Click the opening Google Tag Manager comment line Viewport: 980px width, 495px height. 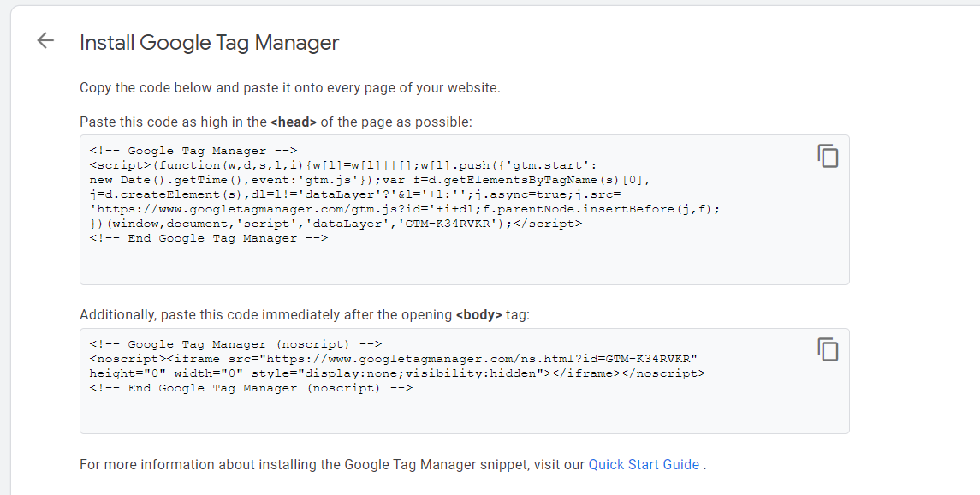coord(193,151)
